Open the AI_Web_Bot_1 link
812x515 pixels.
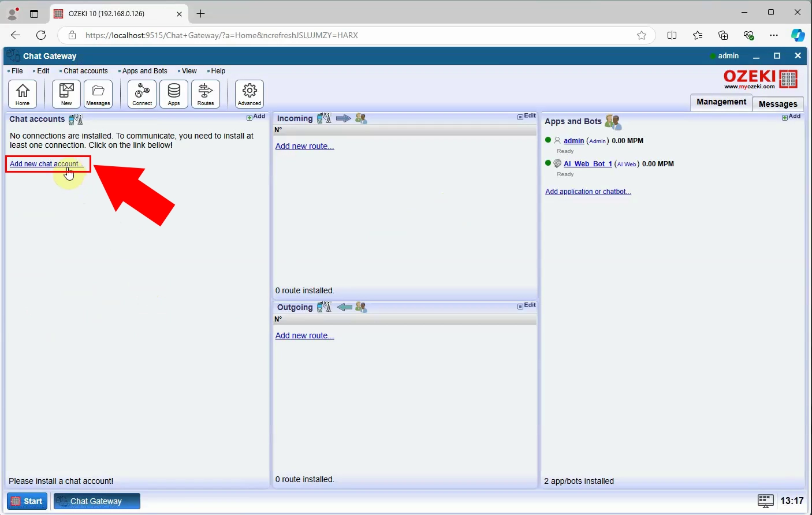[x=588, y=164]
